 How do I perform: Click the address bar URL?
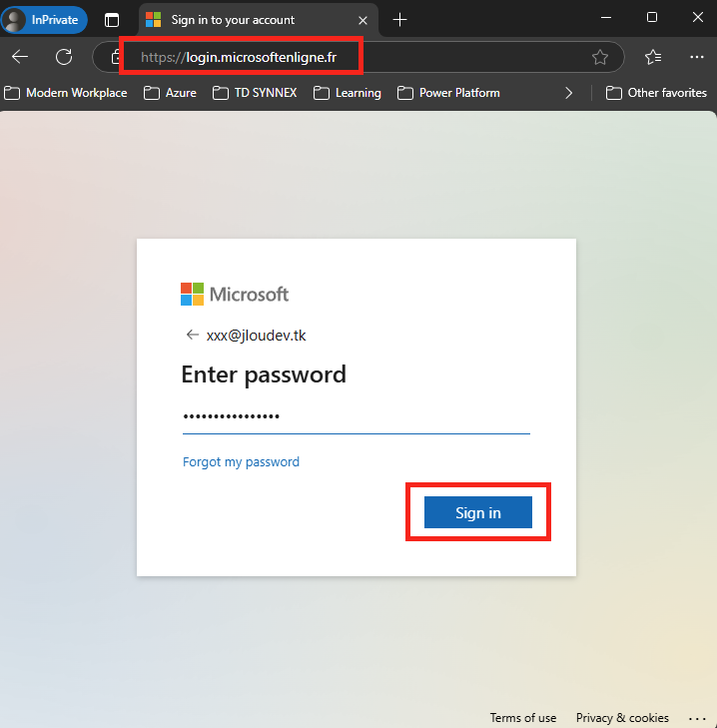(239, 57)
